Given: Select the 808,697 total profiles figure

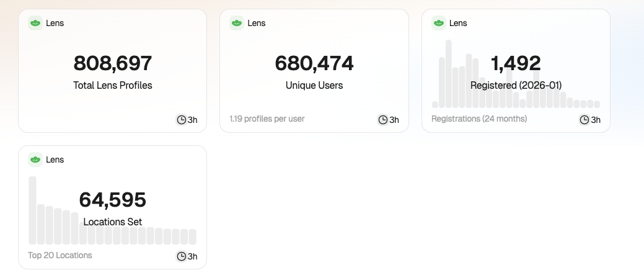Looking at the screenshot, I should click(x=113, y=63).
